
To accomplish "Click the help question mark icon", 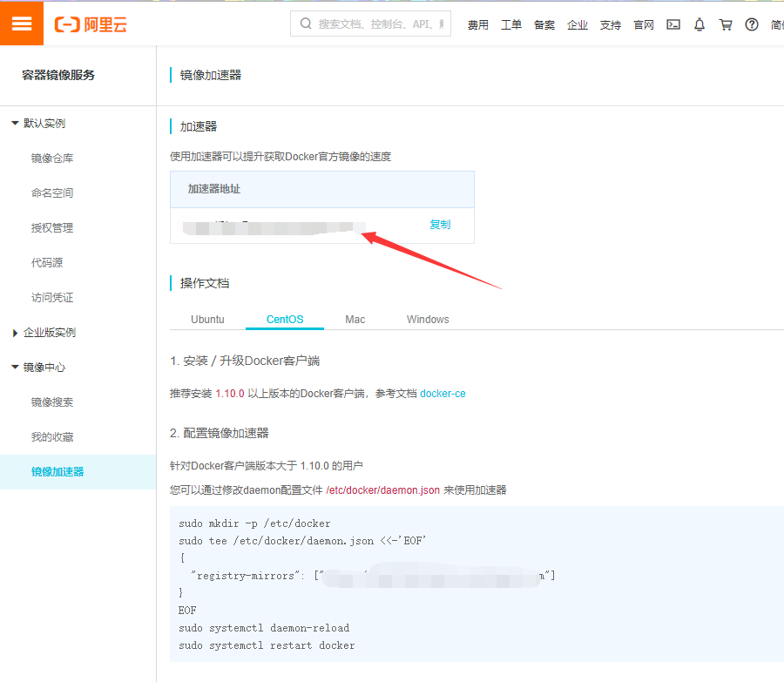I will [752, 24].
